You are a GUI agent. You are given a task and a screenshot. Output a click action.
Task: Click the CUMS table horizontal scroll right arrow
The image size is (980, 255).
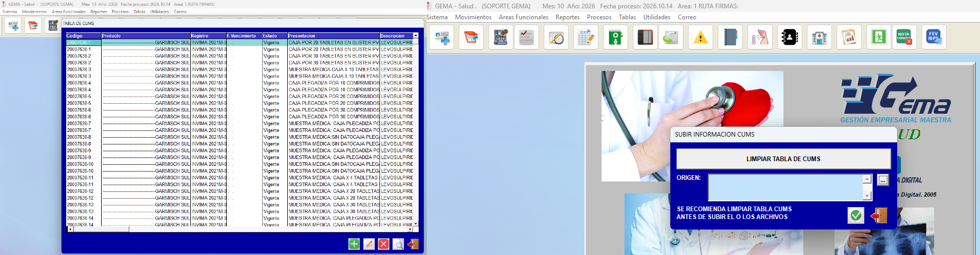tap(410, 229)
